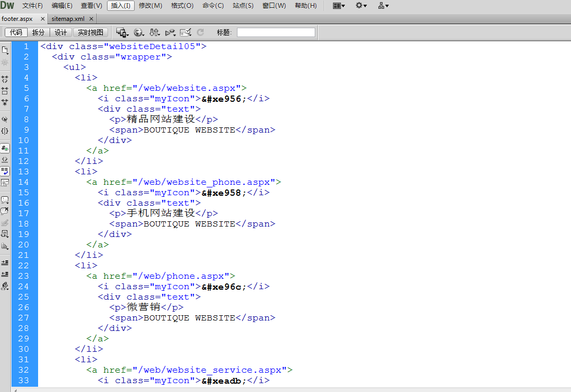Click the 实时视图 button
This screenshot has height=392, width=571.
point(90,32)
